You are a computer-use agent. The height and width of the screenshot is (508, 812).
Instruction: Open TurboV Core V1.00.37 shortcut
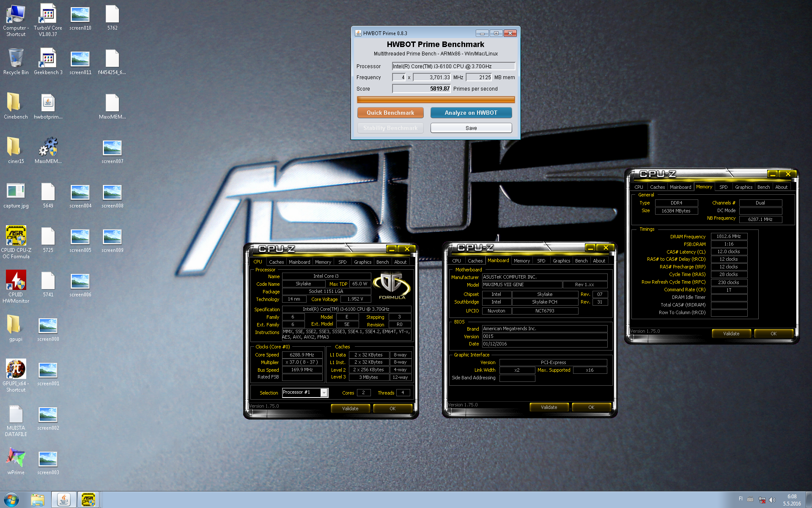(x=48, y=20)
